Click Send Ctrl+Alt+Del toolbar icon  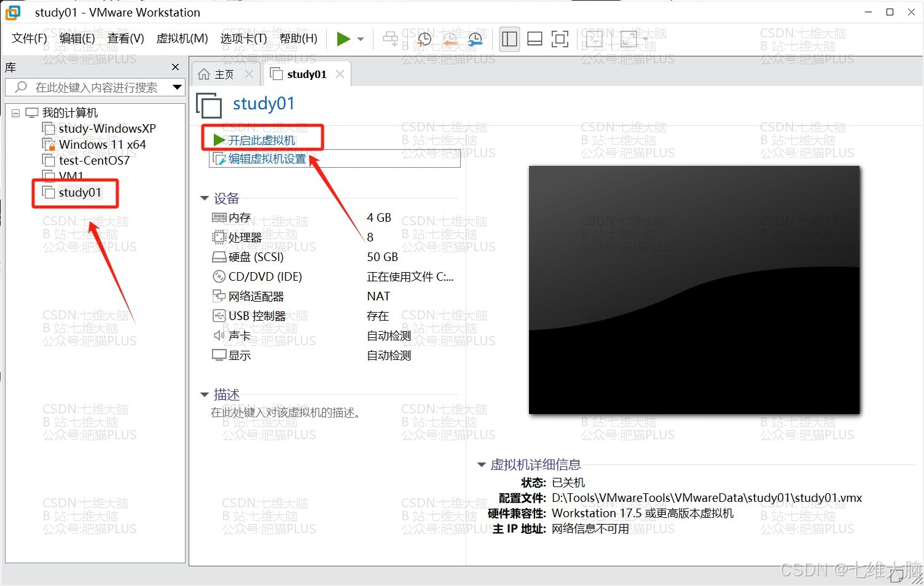point(390,39)
